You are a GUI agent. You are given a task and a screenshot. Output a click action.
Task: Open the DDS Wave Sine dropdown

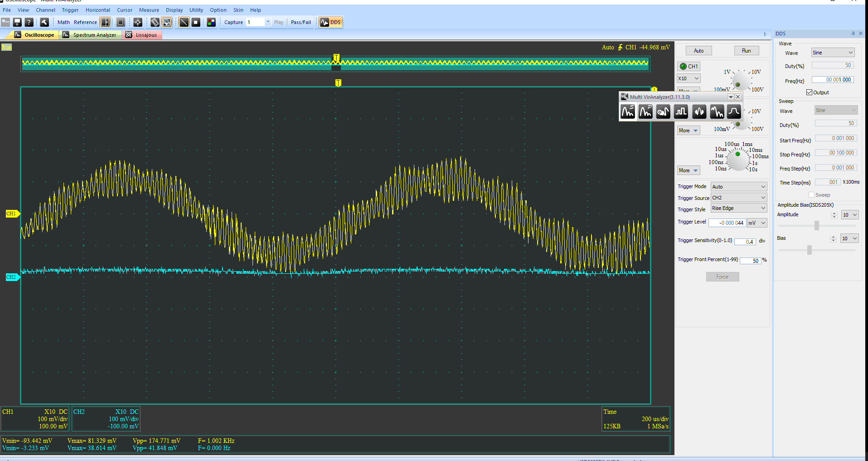(833, 53)
